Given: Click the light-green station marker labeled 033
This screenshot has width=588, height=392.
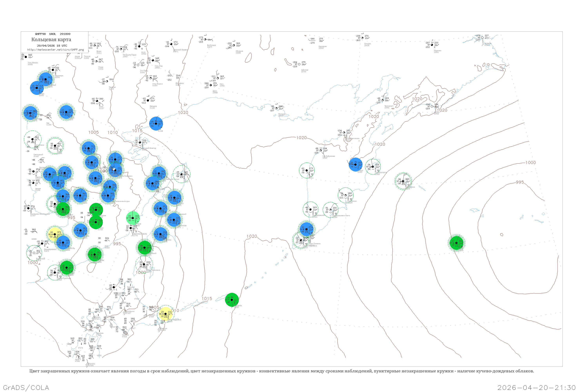Looking at the screenshot, I should 133,218.
